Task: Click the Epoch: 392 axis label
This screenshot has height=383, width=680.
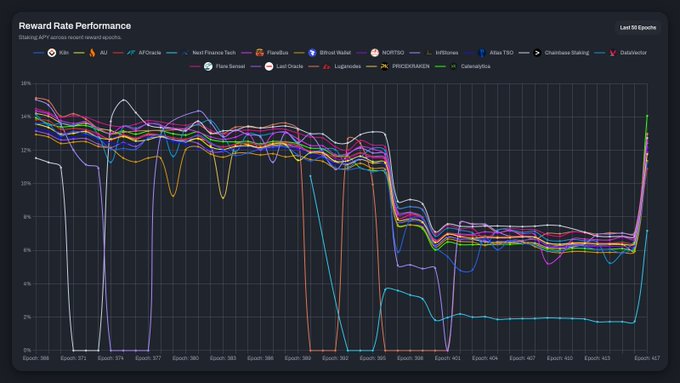Action: click(x=335, y=358)
